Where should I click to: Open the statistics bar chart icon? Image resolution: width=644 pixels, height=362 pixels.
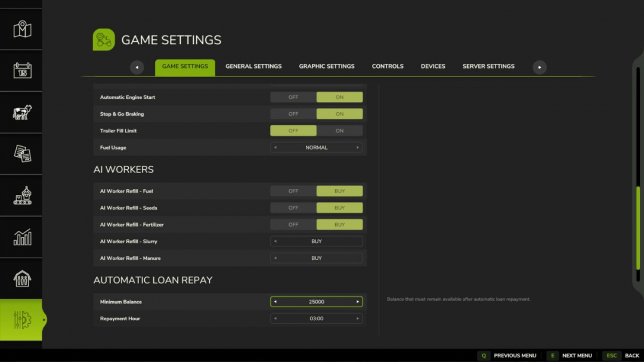[x=22, y=237]
